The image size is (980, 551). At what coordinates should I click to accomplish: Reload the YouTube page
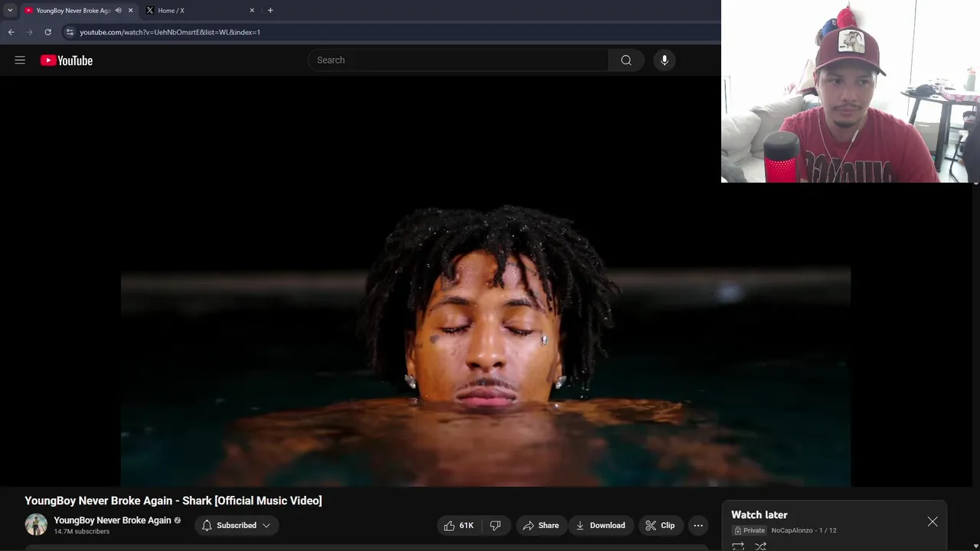pos(47,32)
